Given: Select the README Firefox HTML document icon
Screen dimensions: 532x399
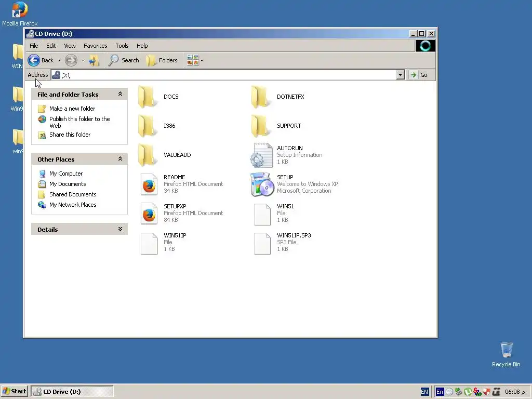Looking at the screenshot, I should pos(149,184).
